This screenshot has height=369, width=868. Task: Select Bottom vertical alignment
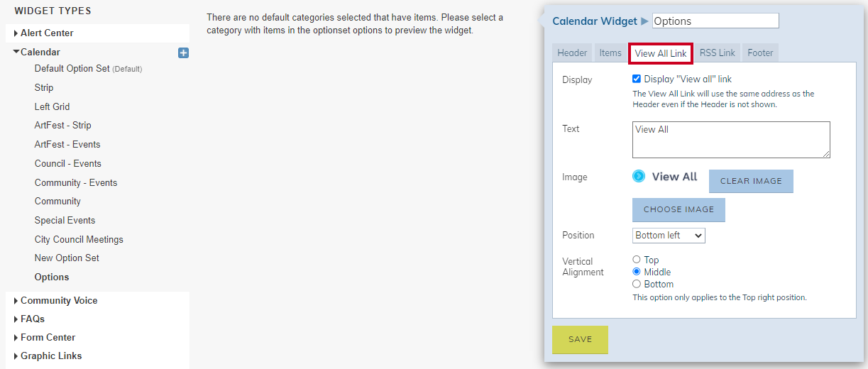[x=637, y=284]
